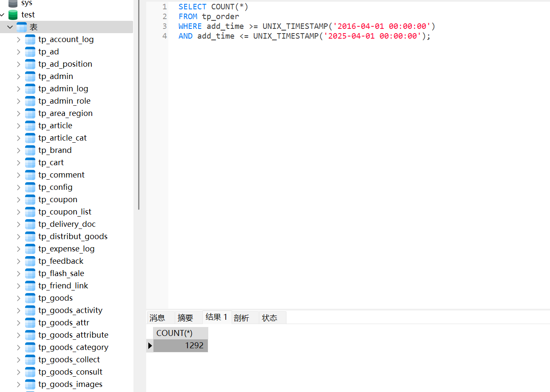Expand the tp_goods_category node

pyautogui.click(x=18, y=347)
